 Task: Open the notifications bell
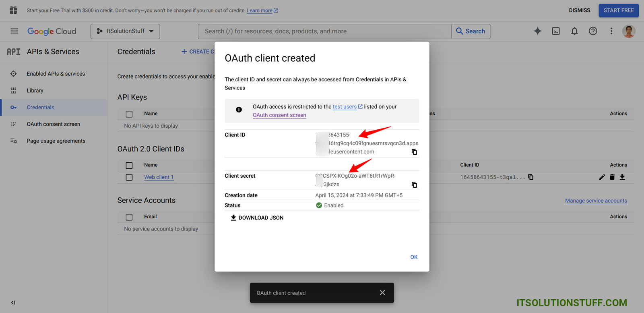tap(574, 31)
